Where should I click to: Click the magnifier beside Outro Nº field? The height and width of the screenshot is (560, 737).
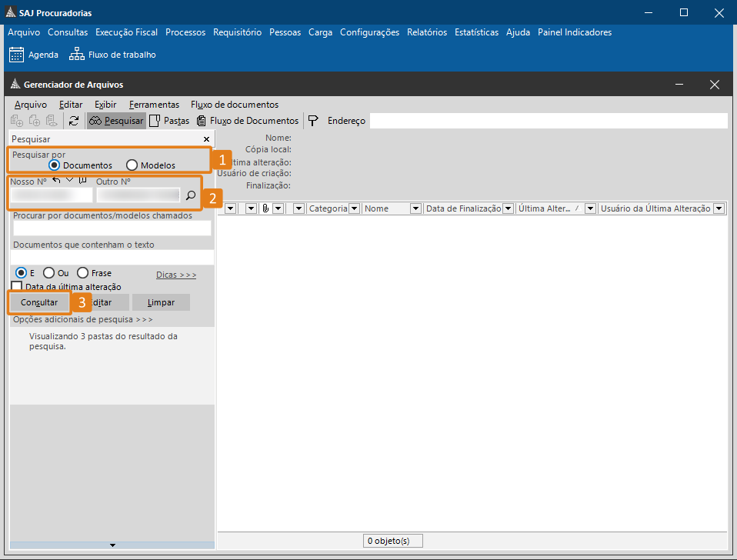pos(191,196)
